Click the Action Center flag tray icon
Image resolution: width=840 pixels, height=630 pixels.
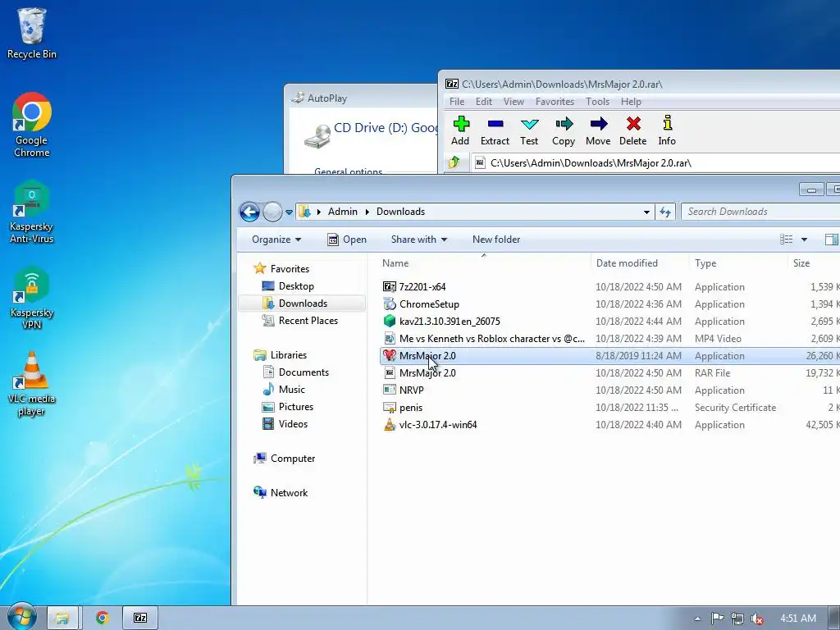(x=717, y=619)
